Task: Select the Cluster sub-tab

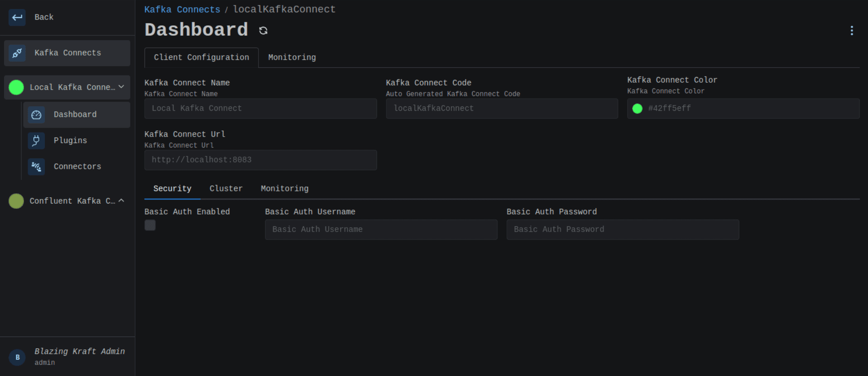Action: coord(226,189)
